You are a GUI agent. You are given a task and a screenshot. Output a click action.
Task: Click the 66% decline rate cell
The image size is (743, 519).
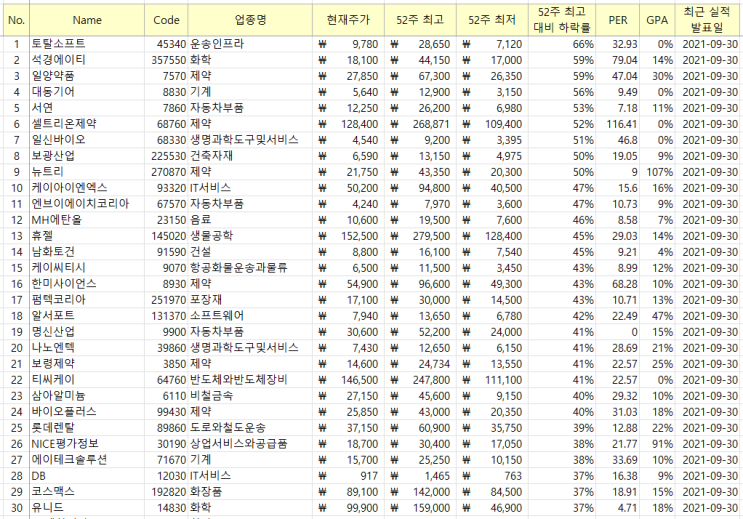562,44
